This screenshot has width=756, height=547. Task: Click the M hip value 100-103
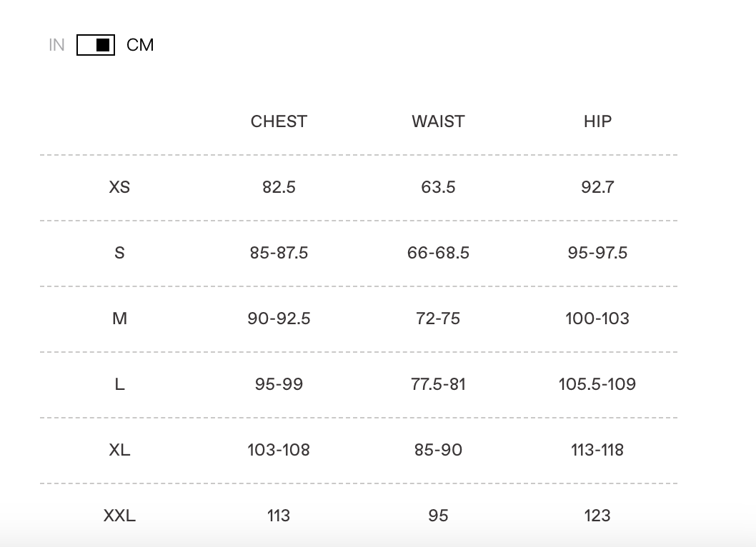(x=597, y=318)
